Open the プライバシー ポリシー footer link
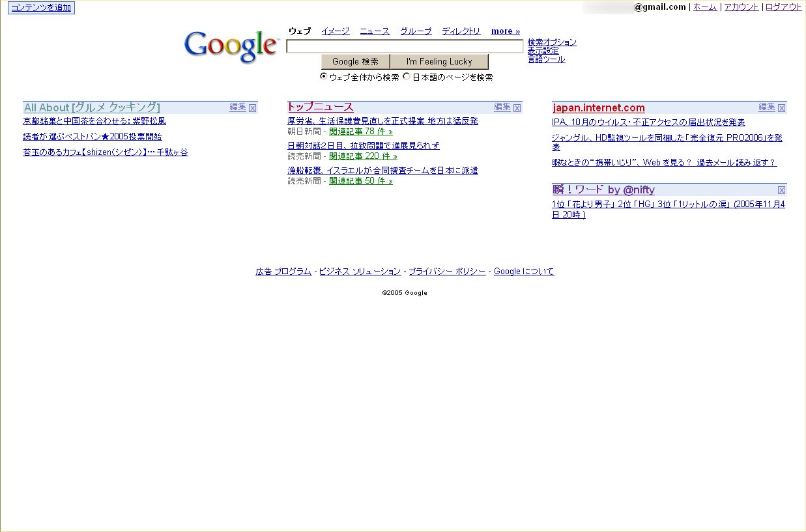The height and width of the screenshot is (532, 806). click(x=447, y=272)
